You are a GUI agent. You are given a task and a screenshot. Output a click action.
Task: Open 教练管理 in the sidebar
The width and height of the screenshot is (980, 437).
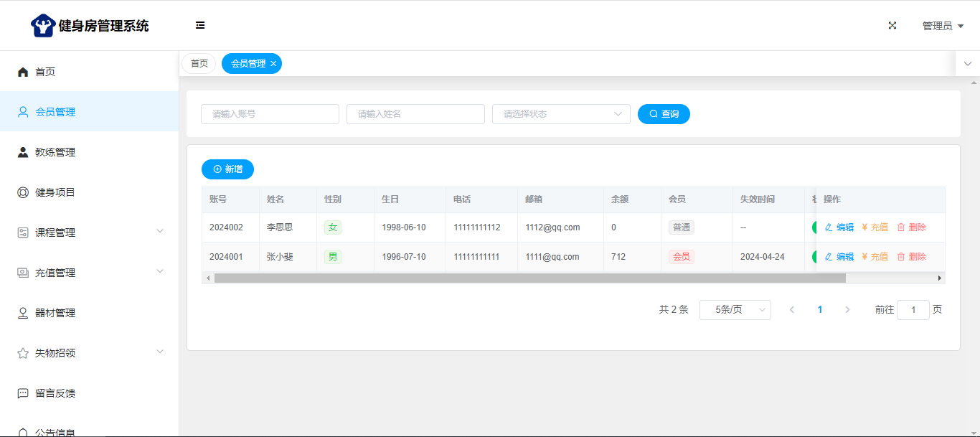(x=55, y=152)
